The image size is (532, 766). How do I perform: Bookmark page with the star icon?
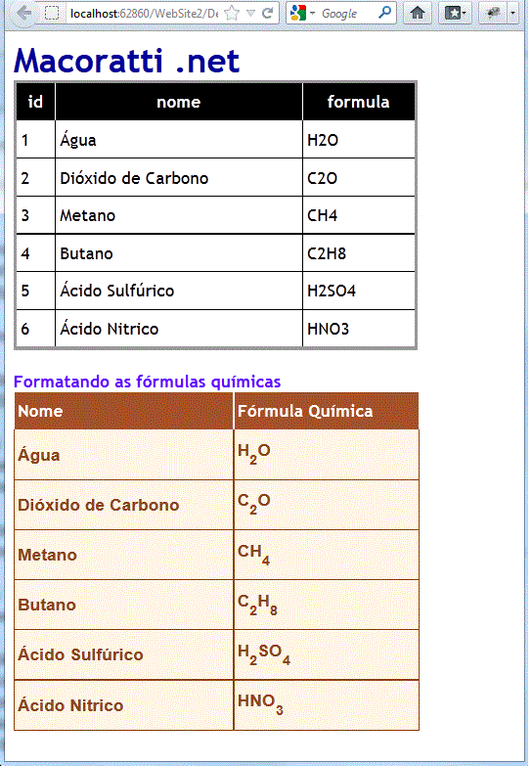click(232, 14)
